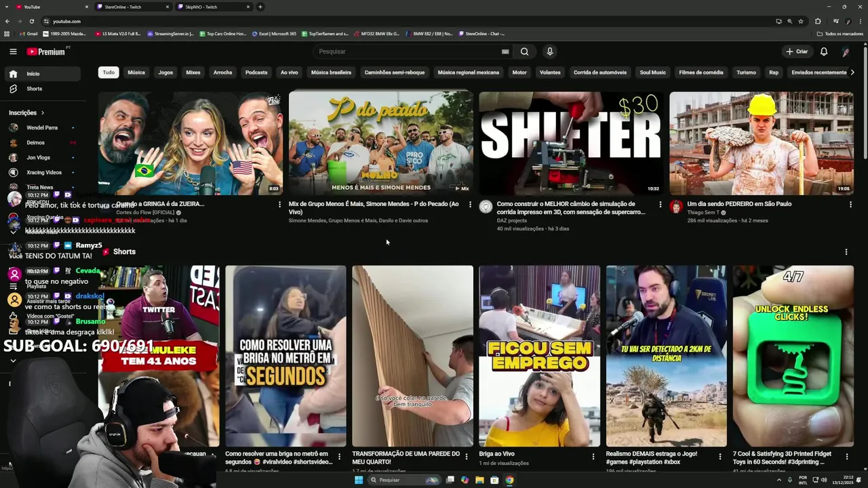The height and width of the screenshot is (488, 868).
Task: Open the Windows Start menu
Action: pos(359,480)
